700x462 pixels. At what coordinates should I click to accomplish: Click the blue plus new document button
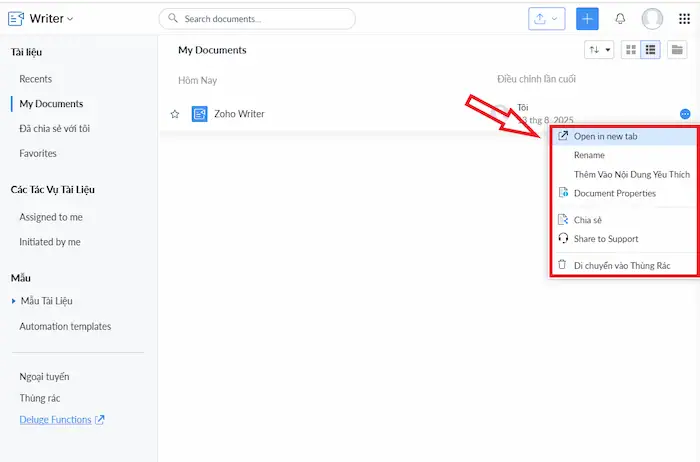[587, 19]
